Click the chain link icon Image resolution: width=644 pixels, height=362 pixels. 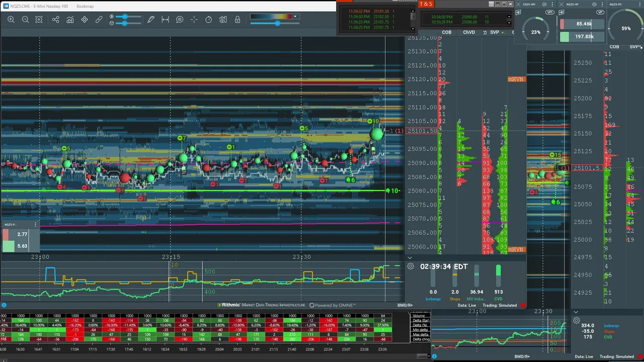coord(99,20)
